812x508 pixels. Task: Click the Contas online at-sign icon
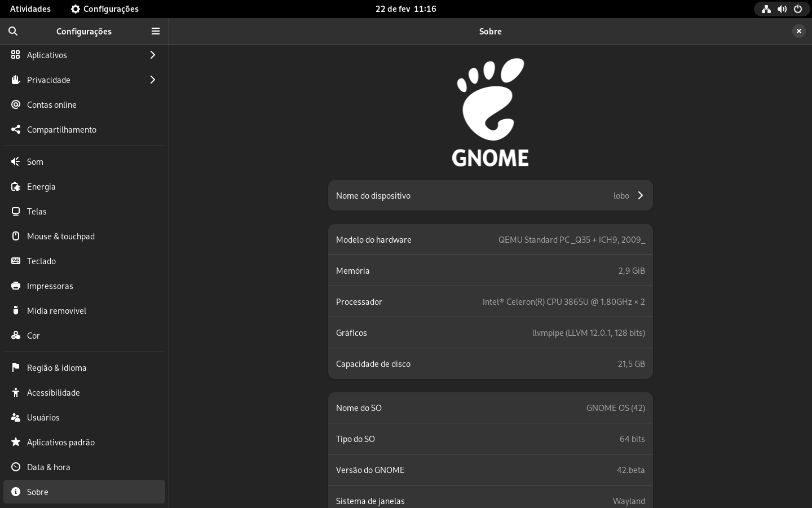pos(16,104)
